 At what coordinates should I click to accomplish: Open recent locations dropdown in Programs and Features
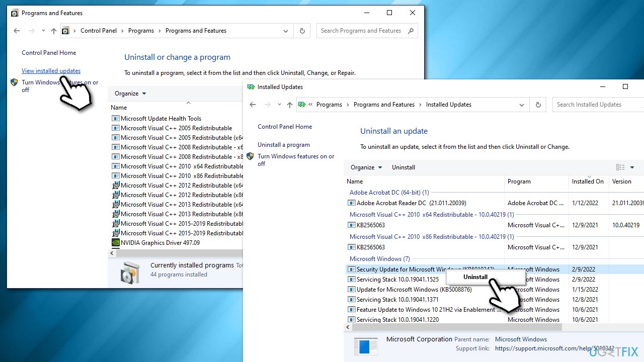(43, 31)
